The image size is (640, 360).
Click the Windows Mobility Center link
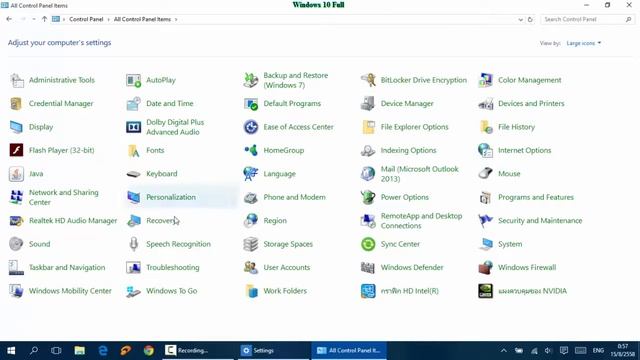coord(70,291)
